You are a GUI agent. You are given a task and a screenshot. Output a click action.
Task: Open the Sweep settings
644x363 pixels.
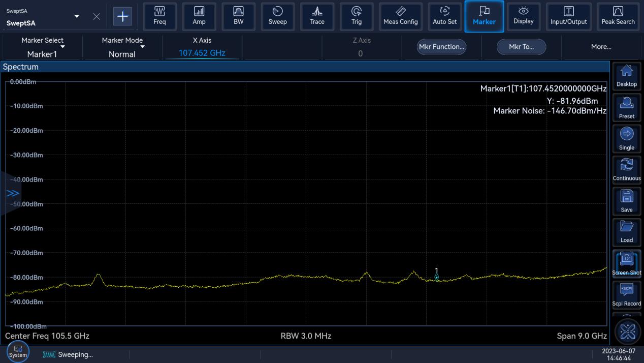click(x=277, y=16)
